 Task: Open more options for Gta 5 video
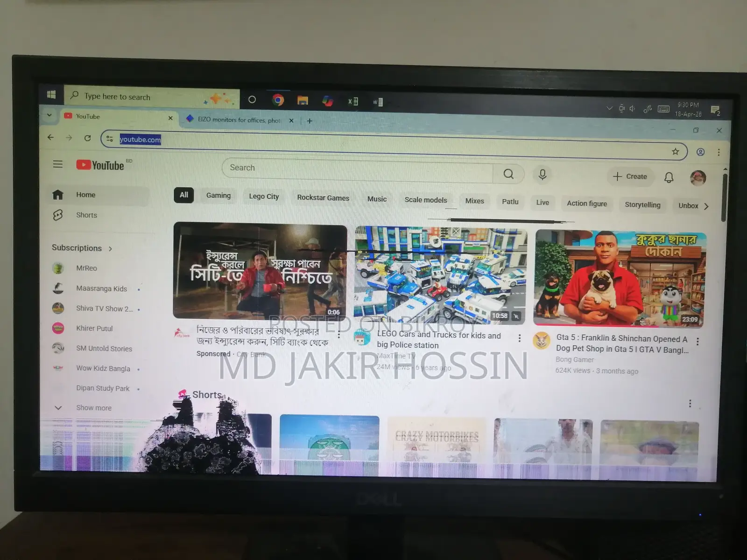coord(698,342)
